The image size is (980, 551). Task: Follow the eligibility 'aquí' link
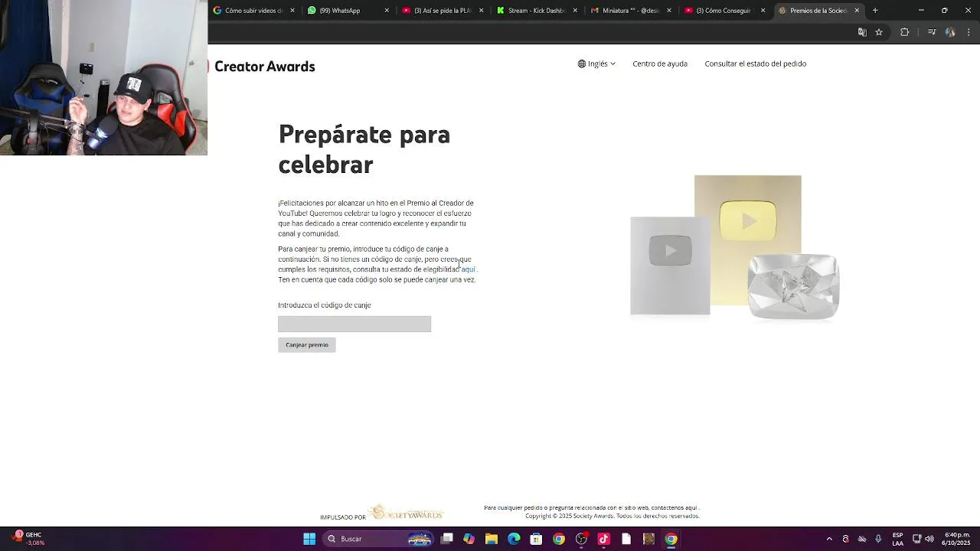468,269
